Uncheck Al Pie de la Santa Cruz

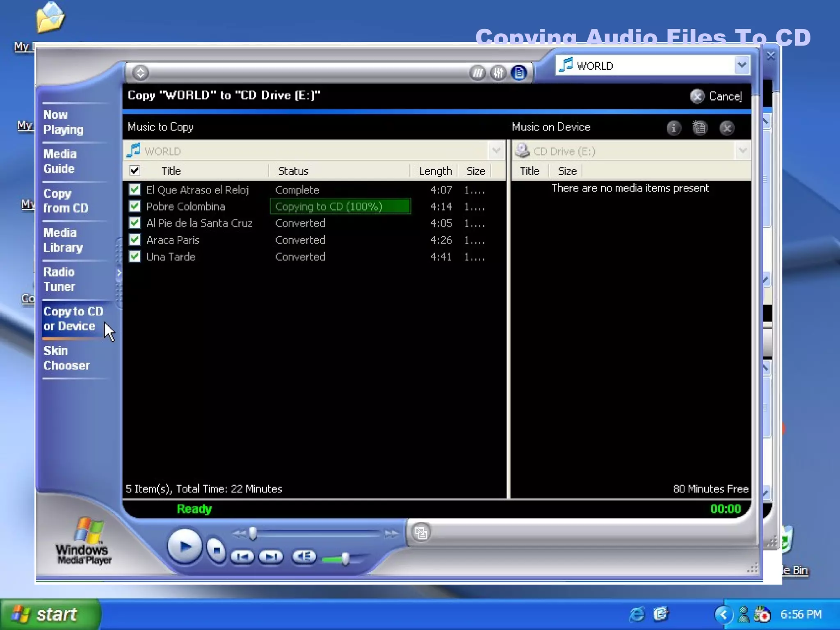135,223
